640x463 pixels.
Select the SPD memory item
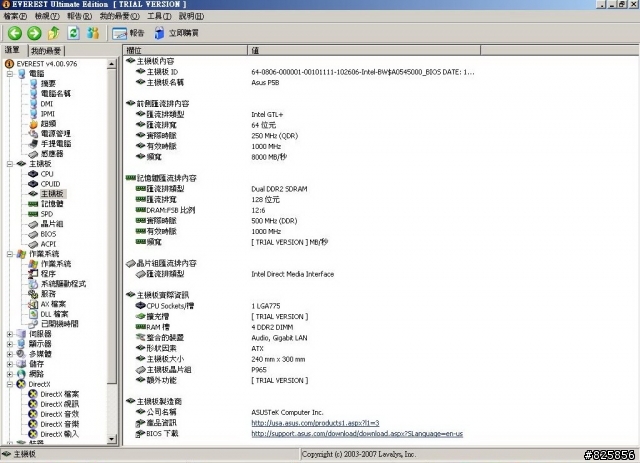click(x=47, y=214)
